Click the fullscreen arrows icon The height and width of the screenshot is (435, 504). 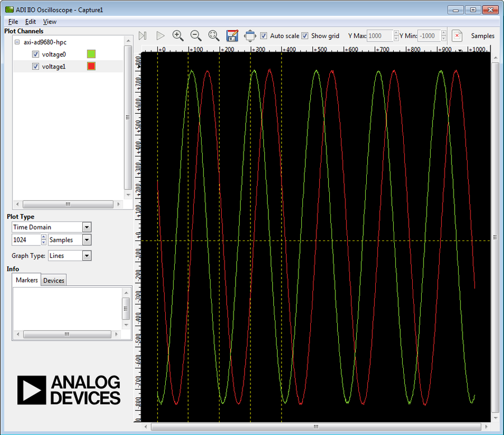[250, 36]
